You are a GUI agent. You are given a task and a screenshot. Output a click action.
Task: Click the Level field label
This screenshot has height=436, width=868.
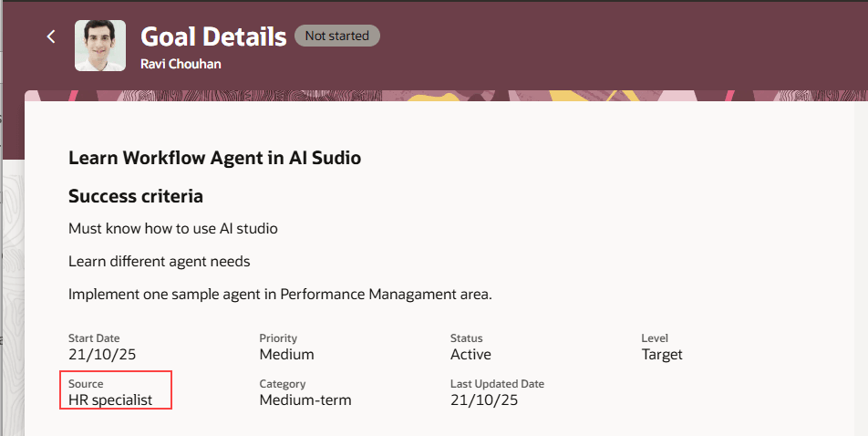655,338
